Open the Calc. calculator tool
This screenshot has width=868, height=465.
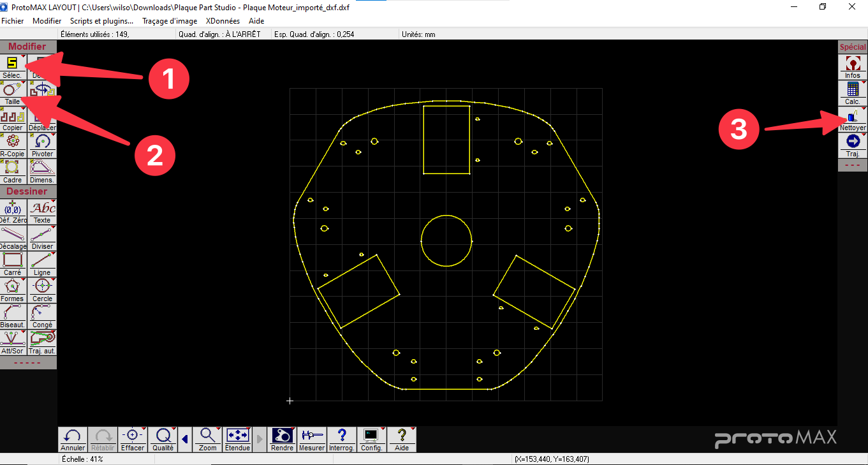[853, 93]
